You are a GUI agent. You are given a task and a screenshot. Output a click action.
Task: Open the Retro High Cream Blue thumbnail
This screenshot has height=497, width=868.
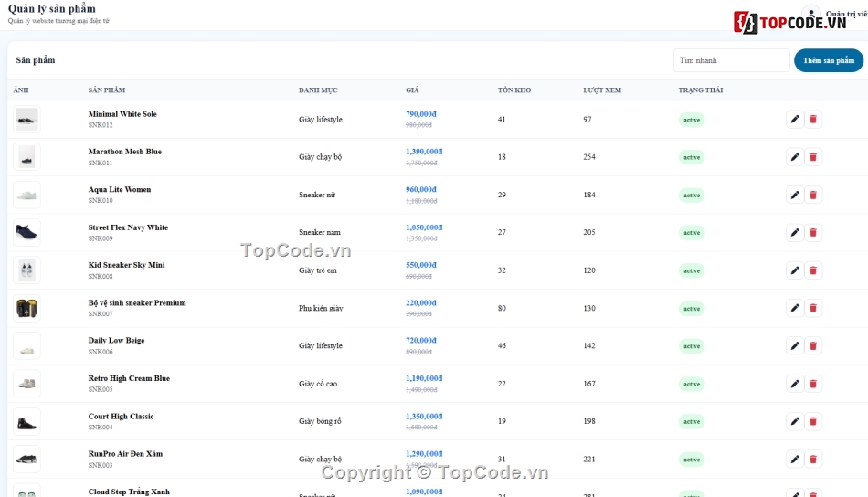26,384
